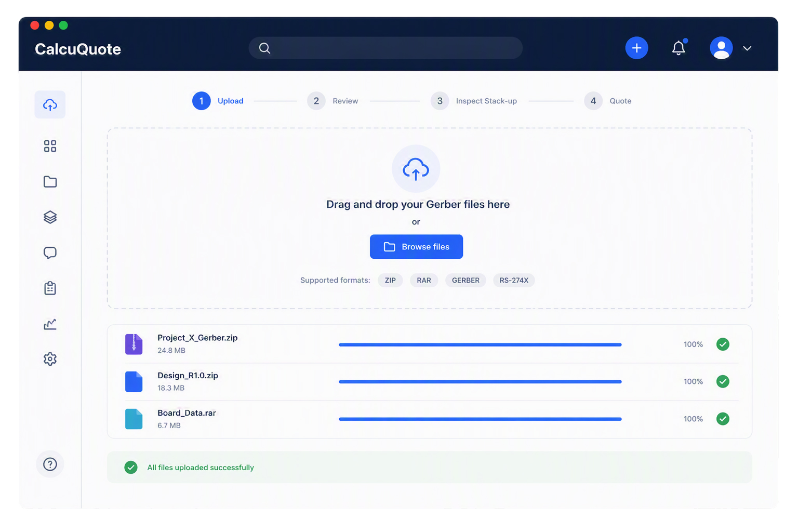Open the analytics chart icon in sidebar
The height and width of the screenshot is (532, 798).
pyautogui.click(x=50, y=324)
